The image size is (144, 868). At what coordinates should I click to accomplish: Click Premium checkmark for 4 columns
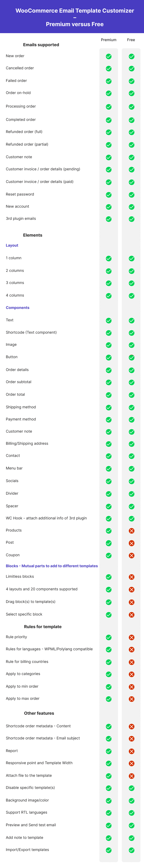[x=109, y=295]
